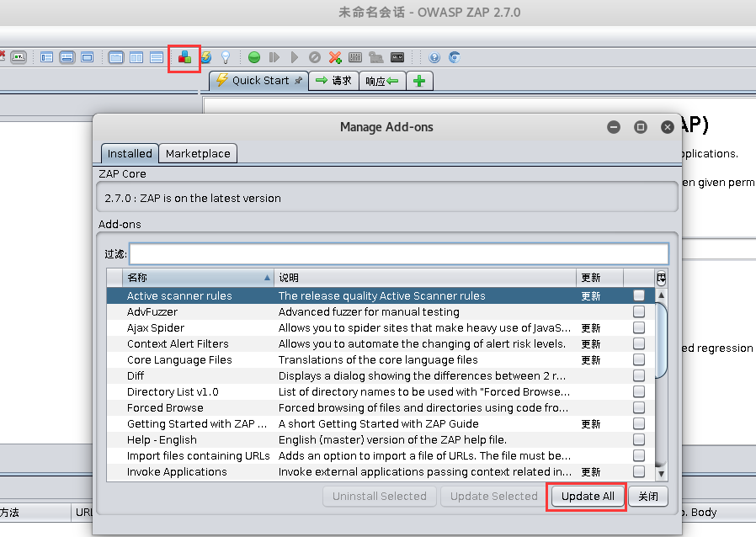Check the AdvFuzzer row checkbox
756x537 pixels.
tap(639, 311)
